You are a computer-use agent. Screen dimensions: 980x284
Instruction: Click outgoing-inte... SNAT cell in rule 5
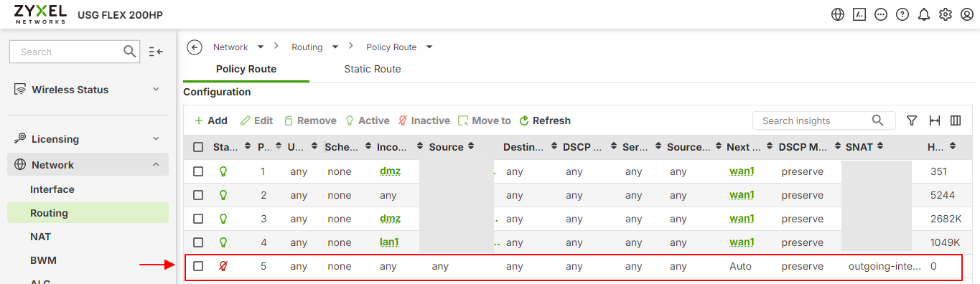point(884,266)
